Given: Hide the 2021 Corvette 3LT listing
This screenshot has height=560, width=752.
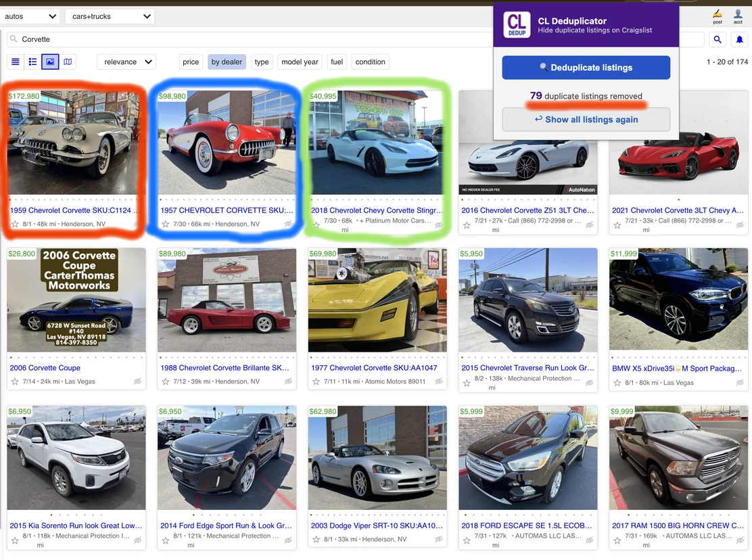Looking at the screenshot, I should [x=740, y=225].
